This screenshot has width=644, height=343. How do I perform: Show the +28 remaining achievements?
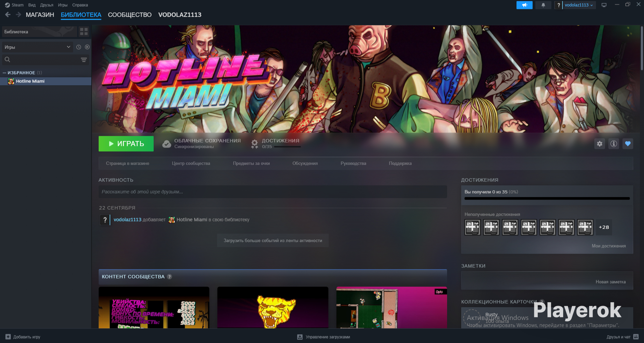pos(604,227)
